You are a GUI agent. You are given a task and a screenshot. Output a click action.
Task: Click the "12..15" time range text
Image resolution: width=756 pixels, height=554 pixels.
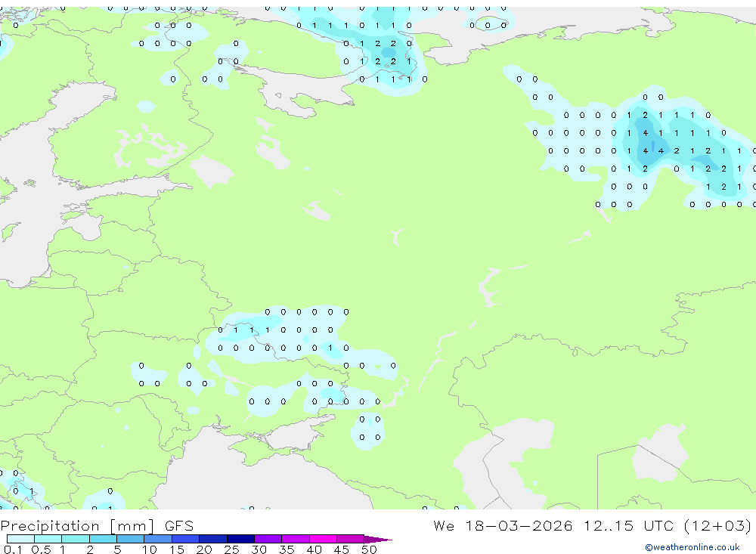[609, 525]
